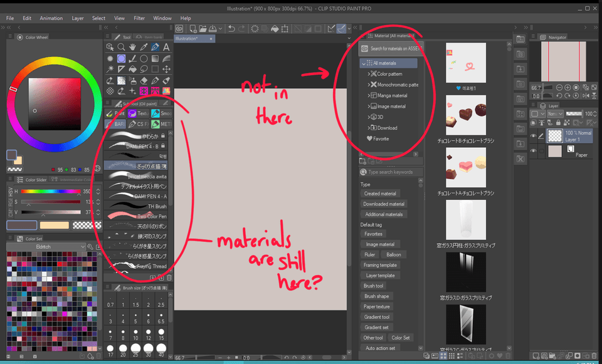Click the open file folder icon
602x364 pixels.
203,29
